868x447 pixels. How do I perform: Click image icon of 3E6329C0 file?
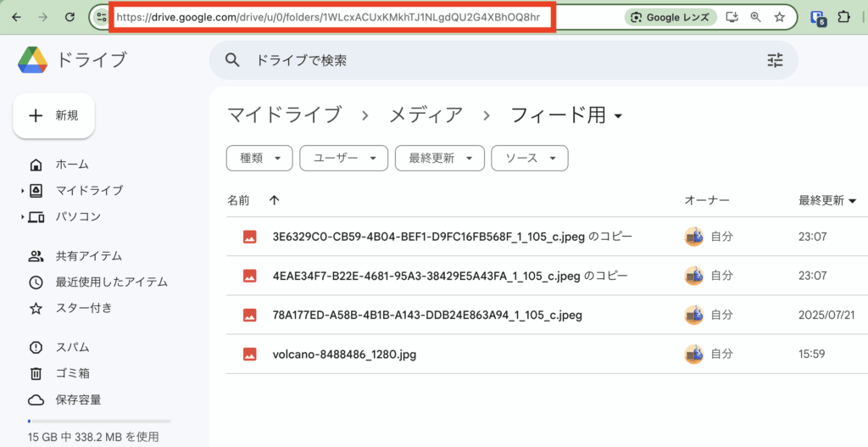[250, 237]
